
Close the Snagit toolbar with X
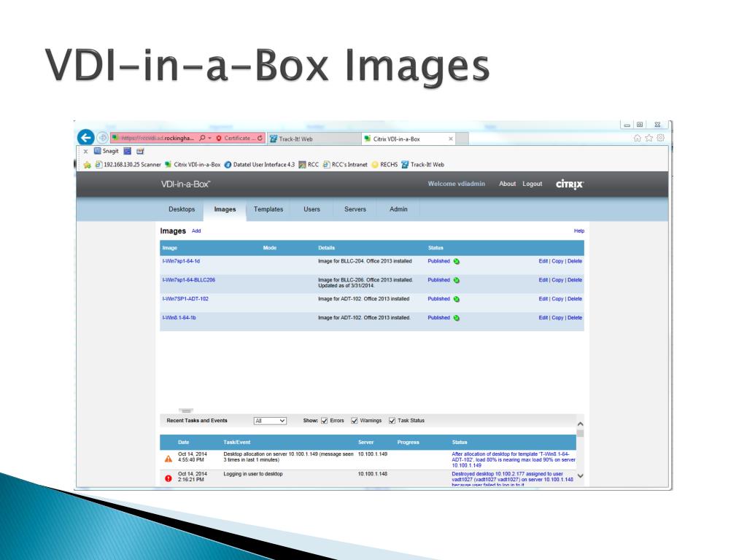point(86,152)
